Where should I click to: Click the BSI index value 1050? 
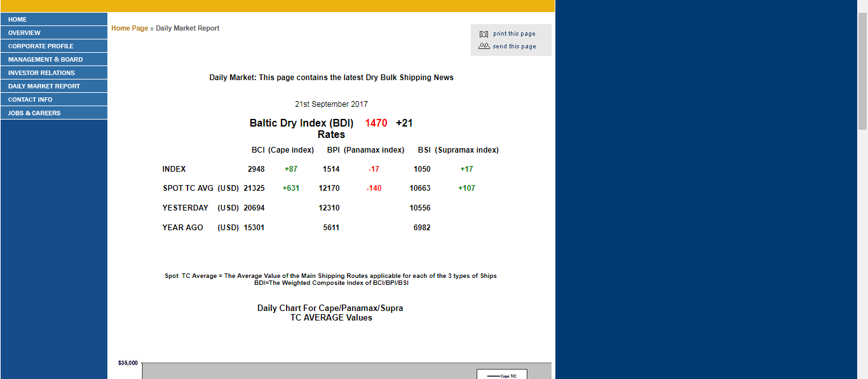(x=422, y=169)
